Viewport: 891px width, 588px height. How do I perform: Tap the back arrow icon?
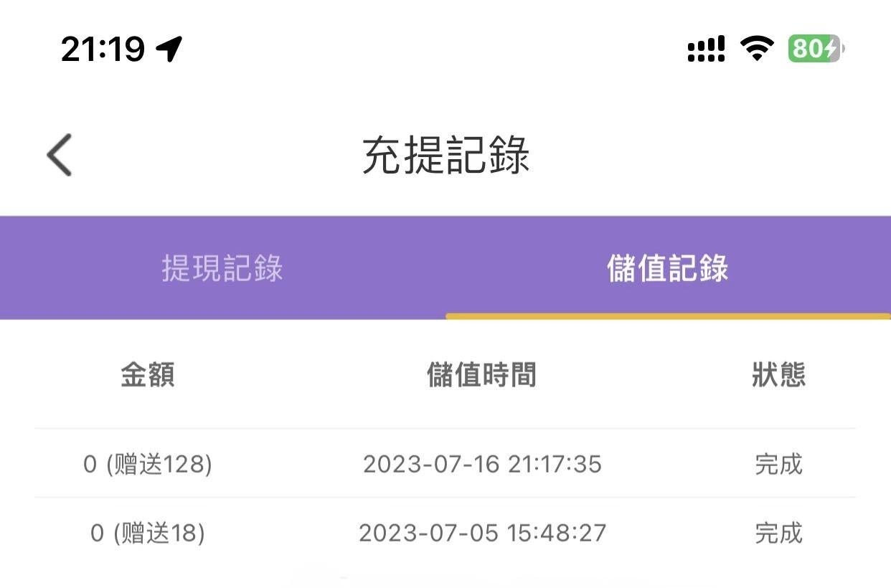[60, 154]
